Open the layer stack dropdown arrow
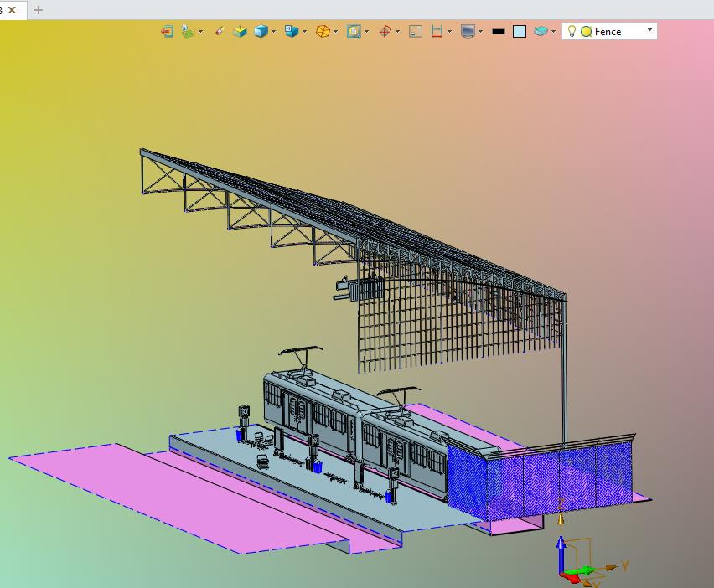 tap(553, 31)
